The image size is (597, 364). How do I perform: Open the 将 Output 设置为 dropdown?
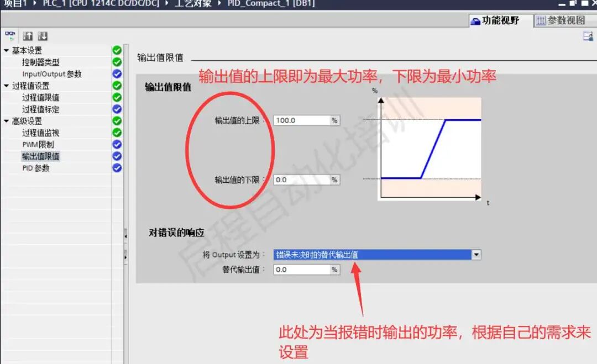(x=475, y=254)
